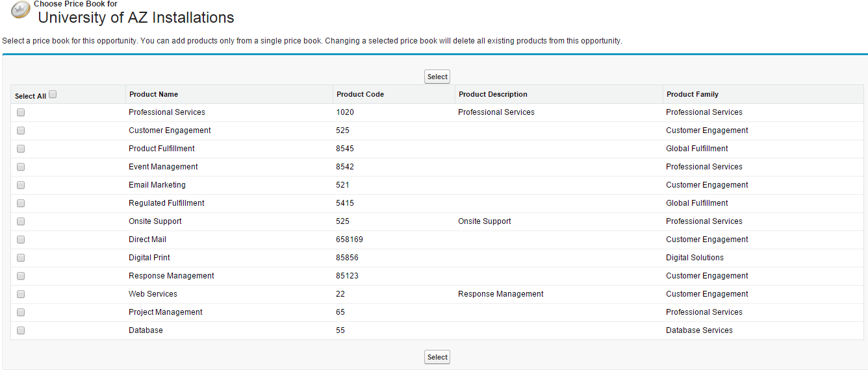Viewport: 868px width, 370px height.
Task: Check the Database product checkbox
Action: [x=21, y=330]
